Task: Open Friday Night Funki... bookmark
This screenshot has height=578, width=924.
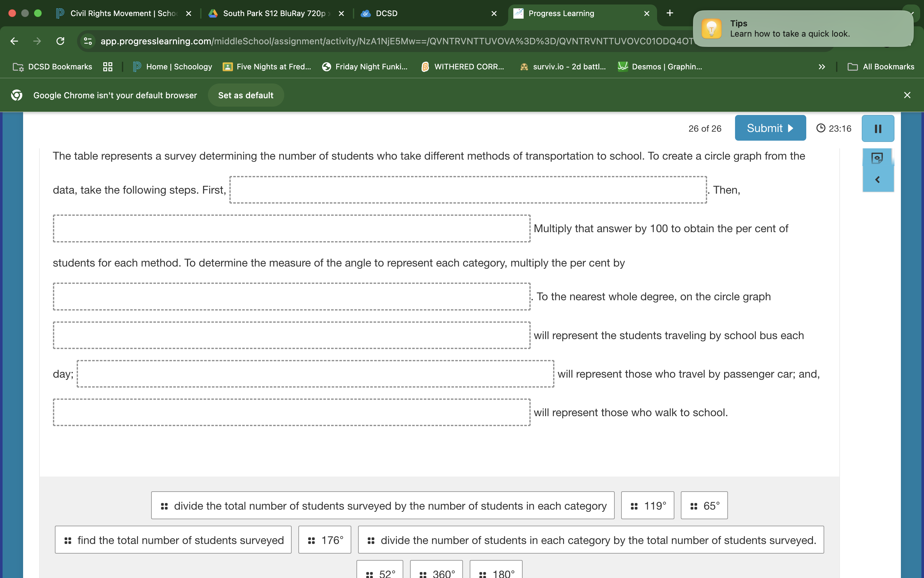Action: 365,66
